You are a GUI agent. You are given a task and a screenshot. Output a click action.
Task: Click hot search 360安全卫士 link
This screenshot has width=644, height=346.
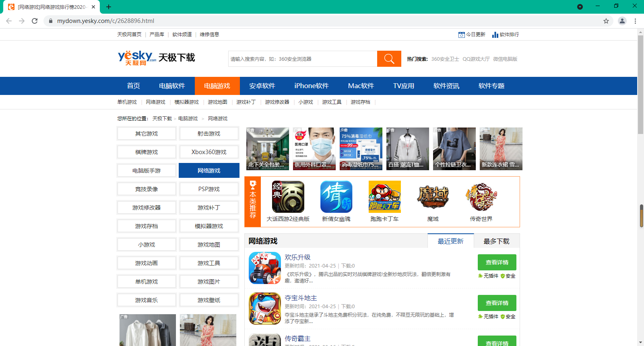445,59
